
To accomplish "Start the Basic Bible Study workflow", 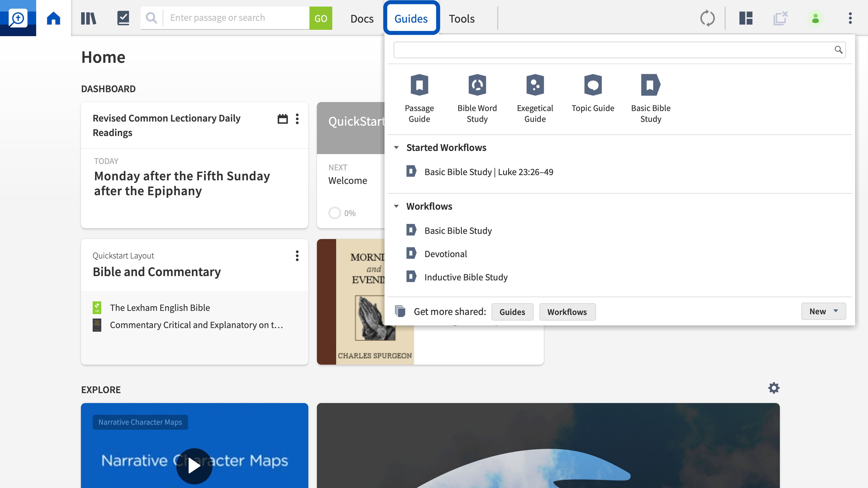I will [x=458, y=230].
